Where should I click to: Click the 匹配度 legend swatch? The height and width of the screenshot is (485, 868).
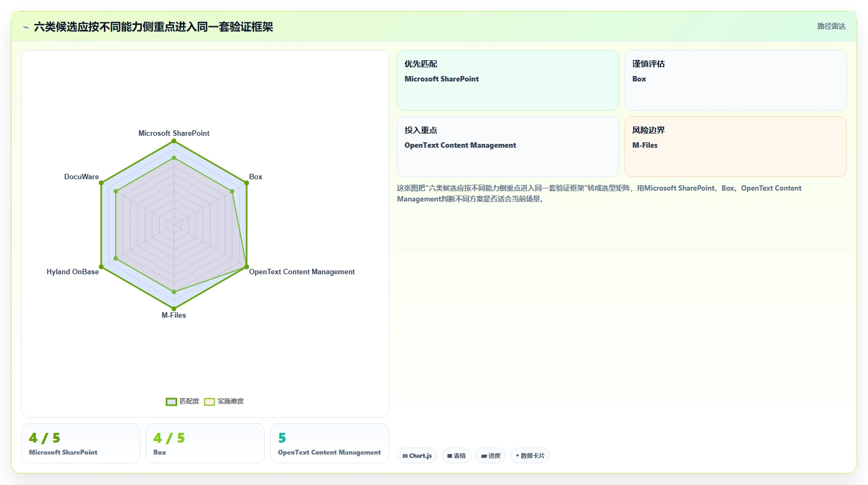[171, 402]
